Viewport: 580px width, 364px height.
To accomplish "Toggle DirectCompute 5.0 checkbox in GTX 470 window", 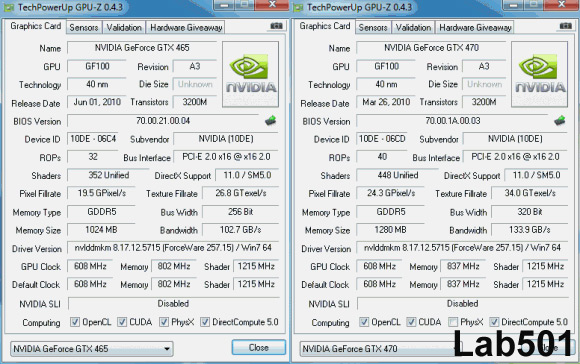I will (x=494, y=322).
